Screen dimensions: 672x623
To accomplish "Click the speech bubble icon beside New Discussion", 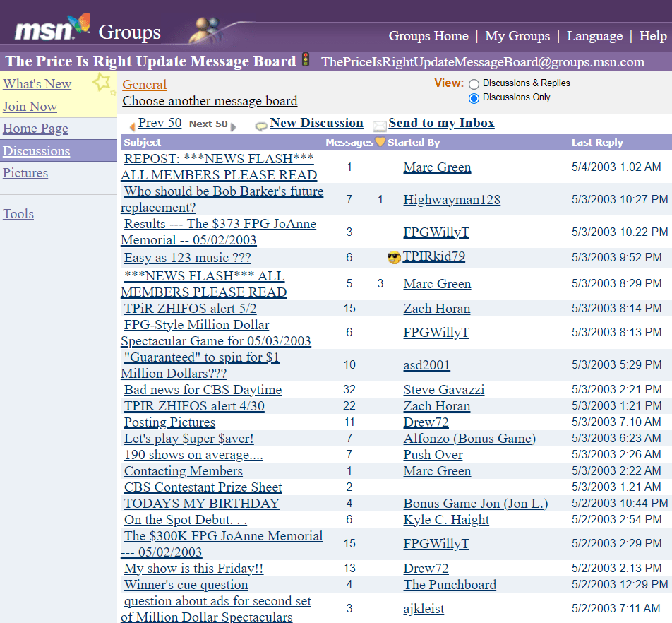I will (x=261, y=124).
